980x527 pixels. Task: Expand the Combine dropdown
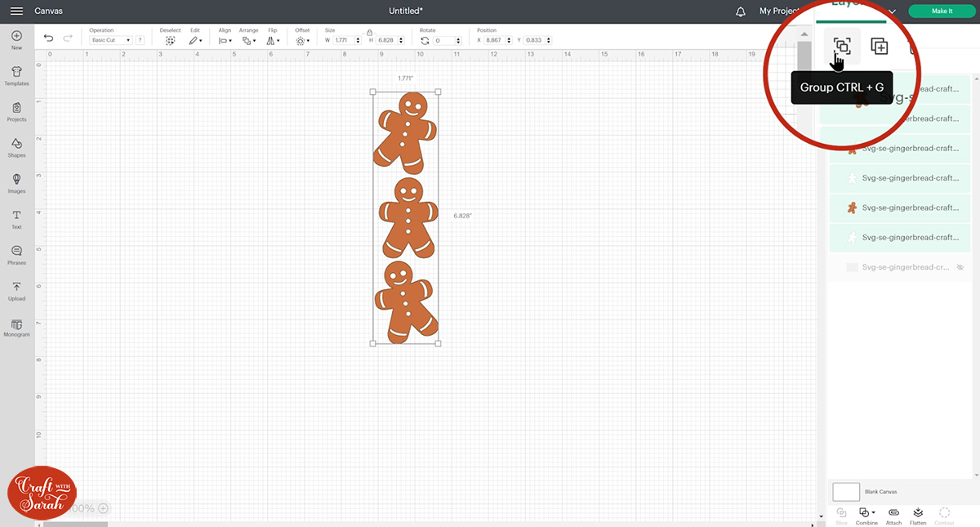866,513
